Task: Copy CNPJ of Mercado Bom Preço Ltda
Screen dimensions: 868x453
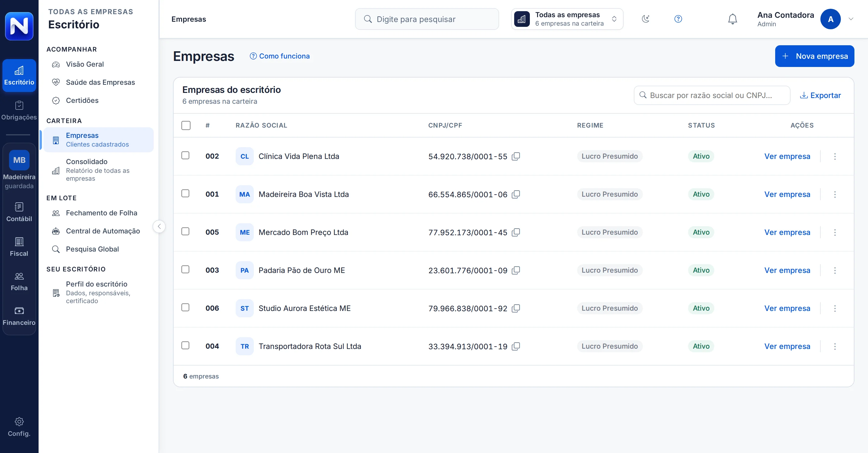Action: pyautogui.click(x=516, y=233)
